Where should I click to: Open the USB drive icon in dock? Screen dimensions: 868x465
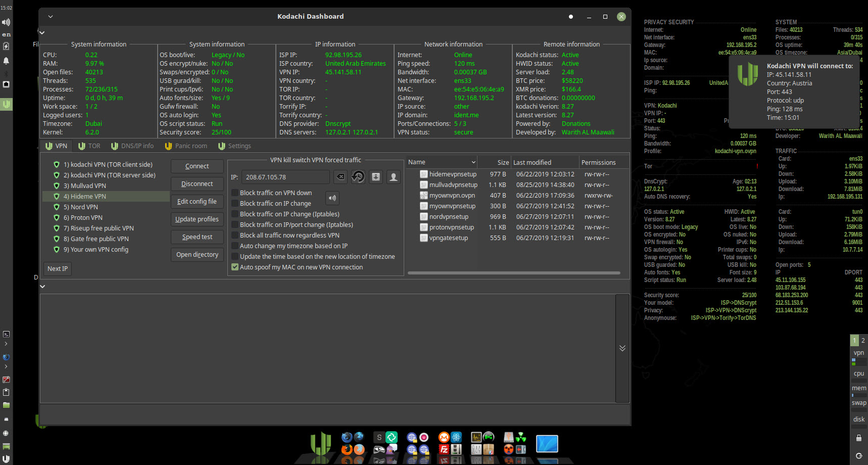point(509,437)
